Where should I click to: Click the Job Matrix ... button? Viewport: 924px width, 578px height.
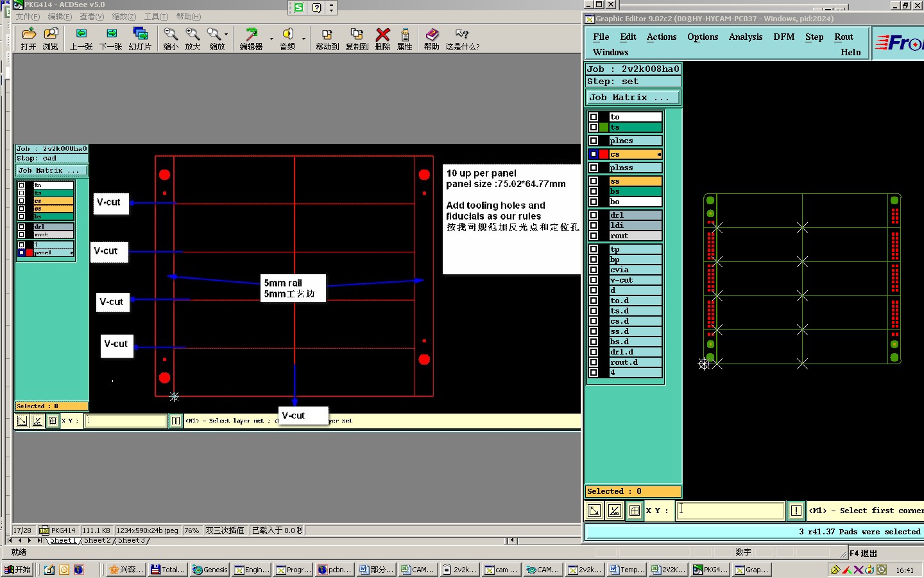coord(633,98)
